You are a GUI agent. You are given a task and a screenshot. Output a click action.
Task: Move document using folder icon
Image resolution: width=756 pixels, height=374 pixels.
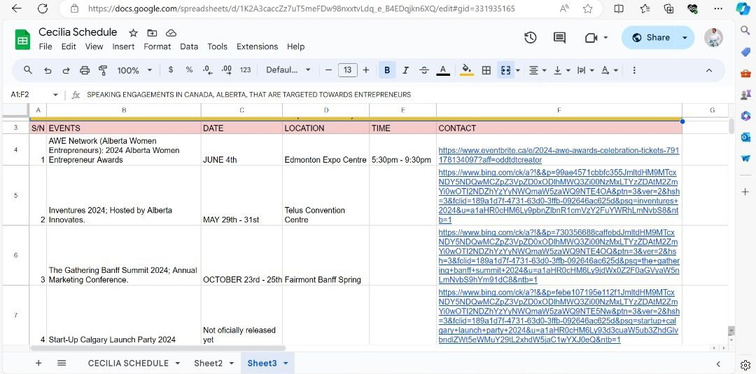coord(152,33)
